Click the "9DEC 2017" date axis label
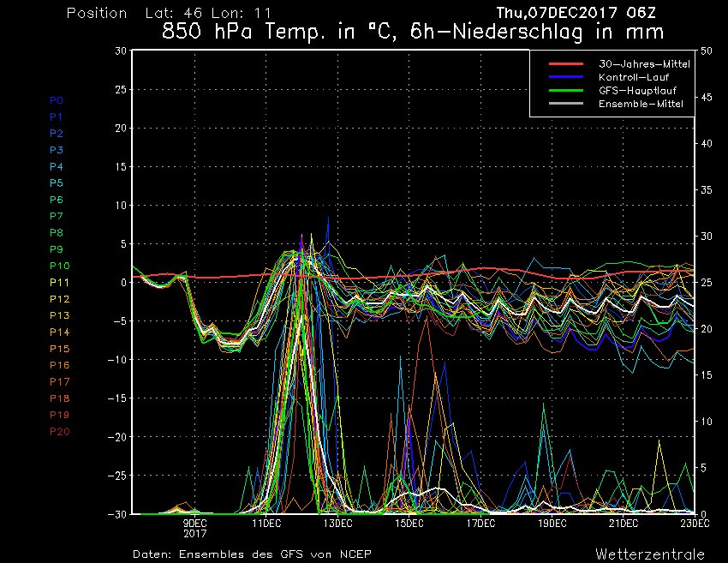This screenshot has width=728, height=563. tap(195, 529)
